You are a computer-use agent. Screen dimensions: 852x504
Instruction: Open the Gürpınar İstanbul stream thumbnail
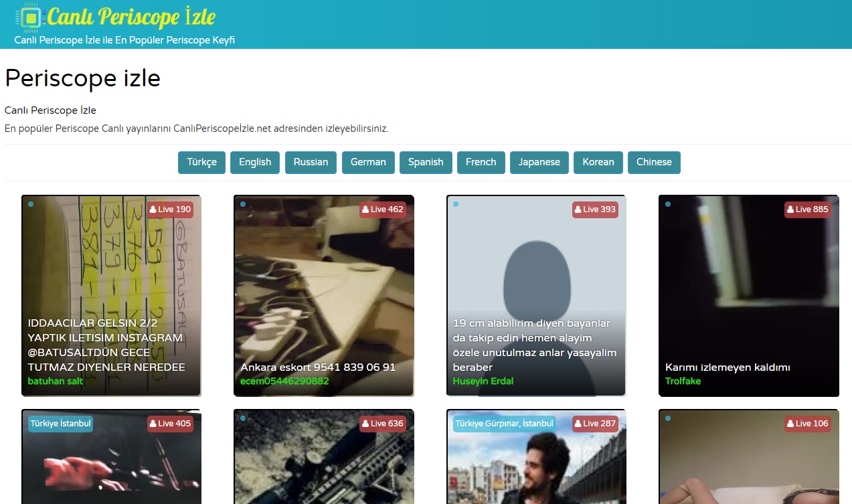pos(536,456)
